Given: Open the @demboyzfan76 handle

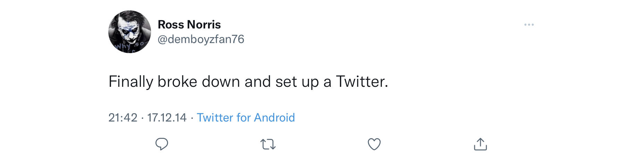Looking at the screenshot, I should [x=201, y=39].
